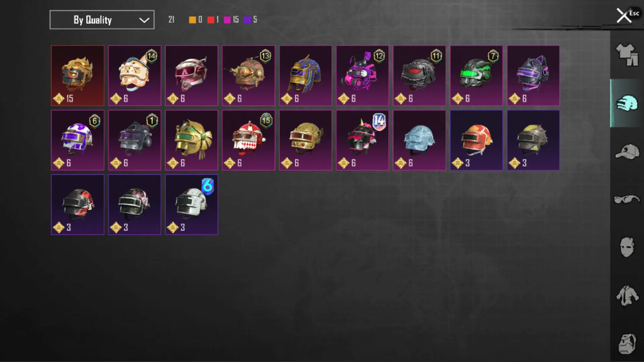
Task: Open the jacket category icon
Action: [627, 296]
